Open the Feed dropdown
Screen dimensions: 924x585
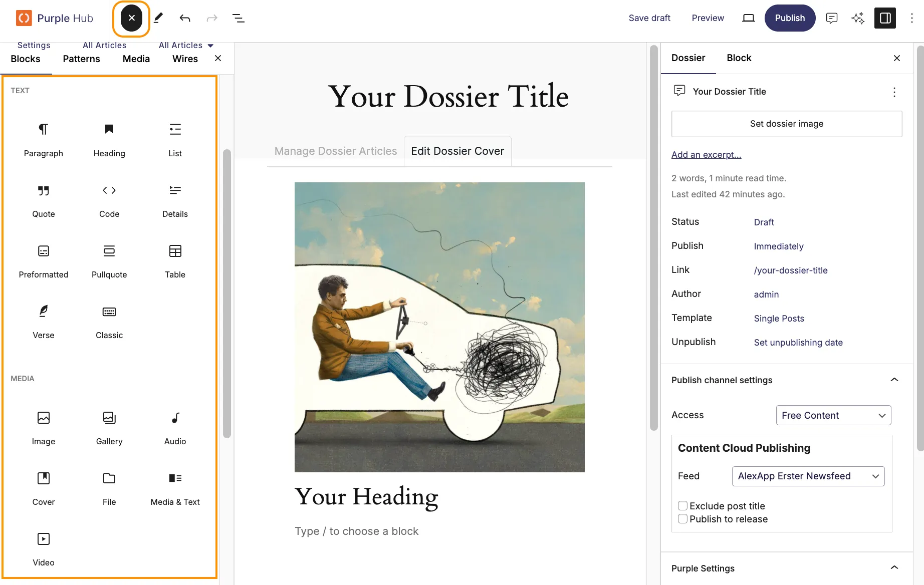point(808,476)
